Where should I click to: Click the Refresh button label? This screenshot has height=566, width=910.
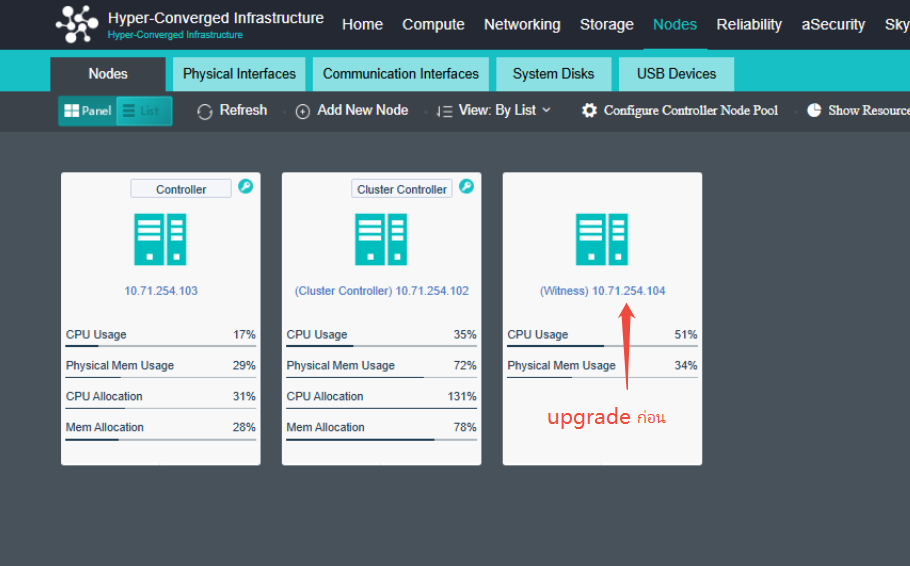243,110
